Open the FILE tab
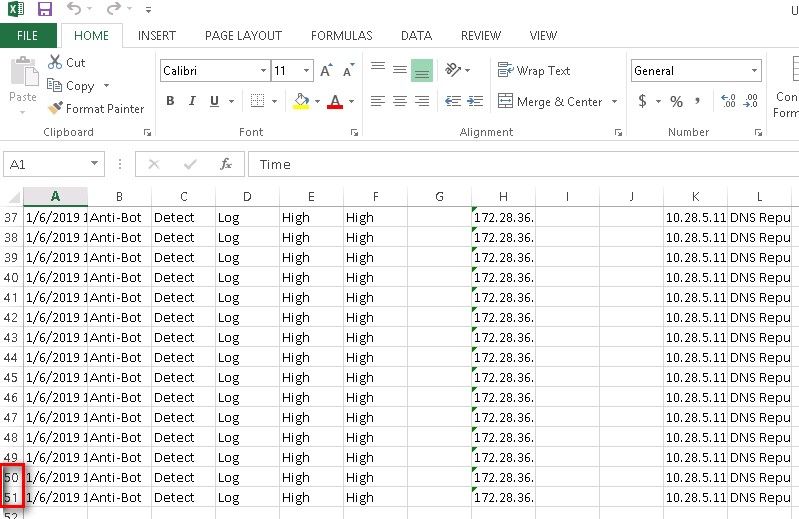The width and height of the screenshot is (799, 519). (28, 36)
